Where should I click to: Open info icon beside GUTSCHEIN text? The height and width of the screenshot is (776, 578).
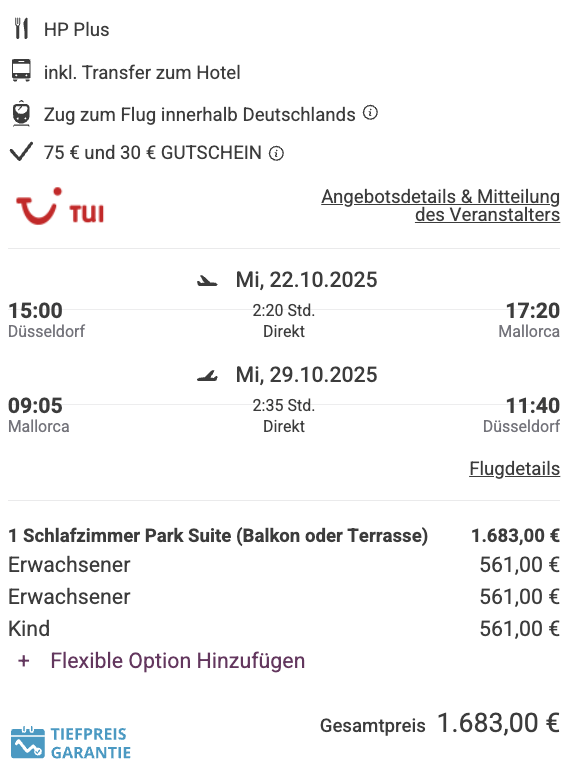pyautogui.click(x=276, y=153)
